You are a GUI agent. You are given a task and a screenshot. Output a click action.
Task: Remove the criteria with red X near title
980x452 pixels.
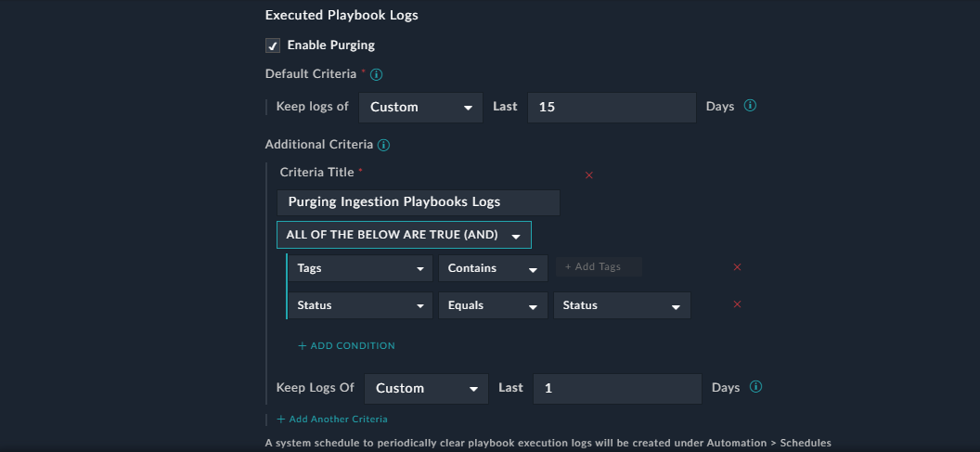click(x=588, y=174)
